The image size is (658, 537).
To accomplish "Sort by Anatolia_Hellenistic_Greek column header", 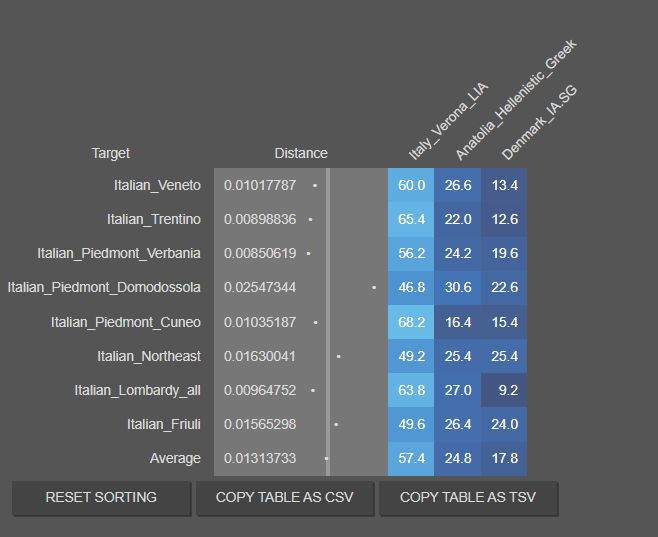I will coord(516,100).
